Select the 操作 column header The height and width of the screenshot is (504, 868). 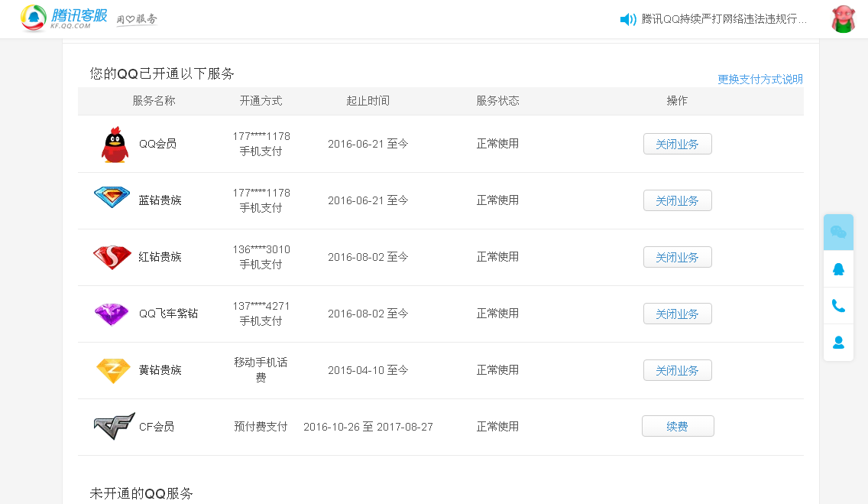click(x=677, y=101)
